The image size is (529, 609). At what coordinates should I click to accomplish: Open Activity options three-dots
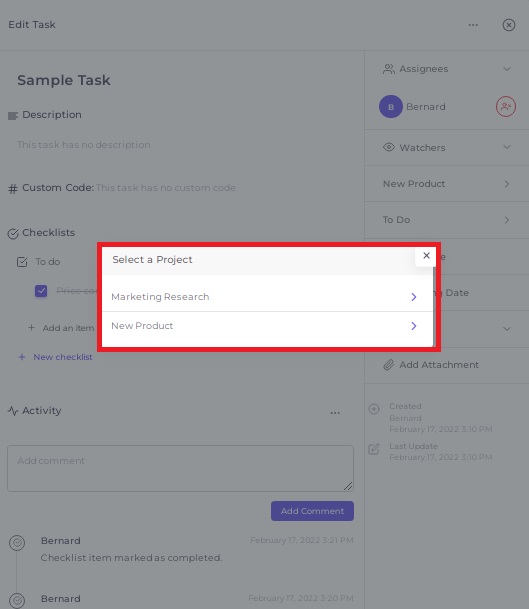pyautogui.click(x=335, y=413)
